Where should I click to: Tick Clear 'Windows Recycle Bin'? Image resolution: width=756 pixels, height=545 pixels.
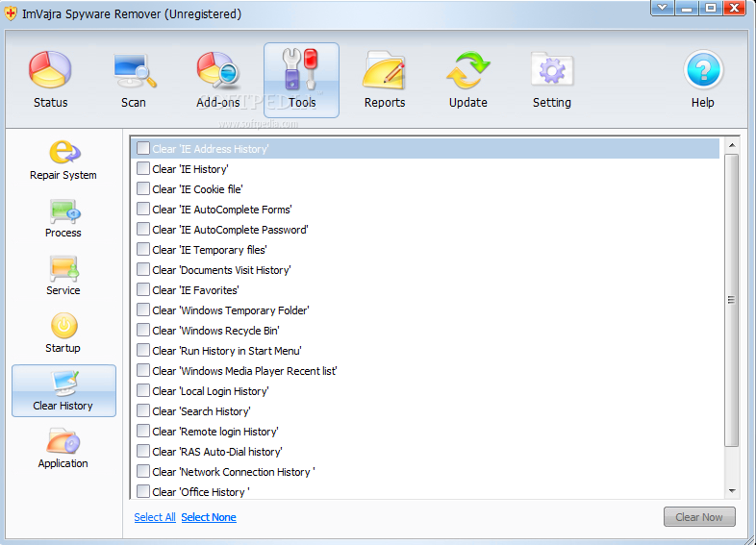[142, 330]
